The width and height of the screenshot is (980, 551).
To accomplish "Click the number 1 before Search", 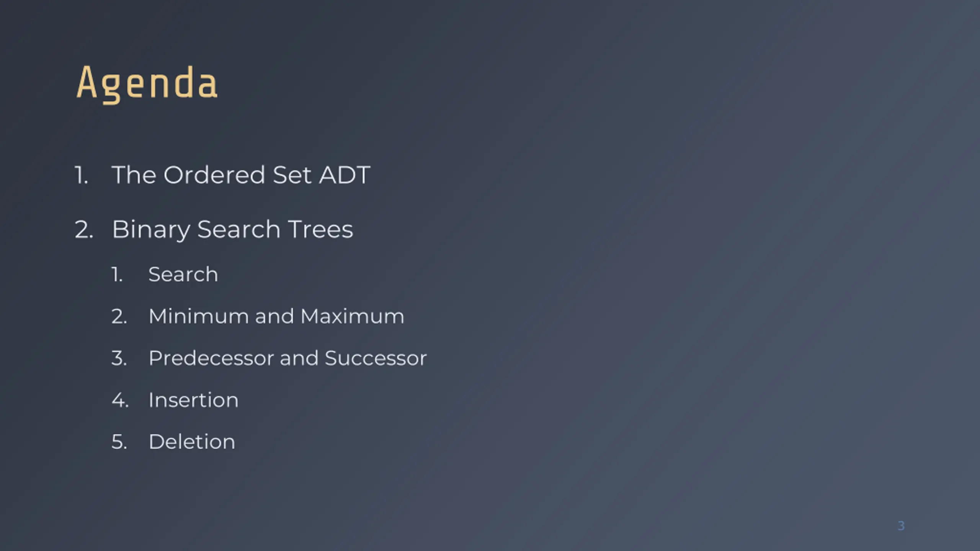I will point(117,275).
